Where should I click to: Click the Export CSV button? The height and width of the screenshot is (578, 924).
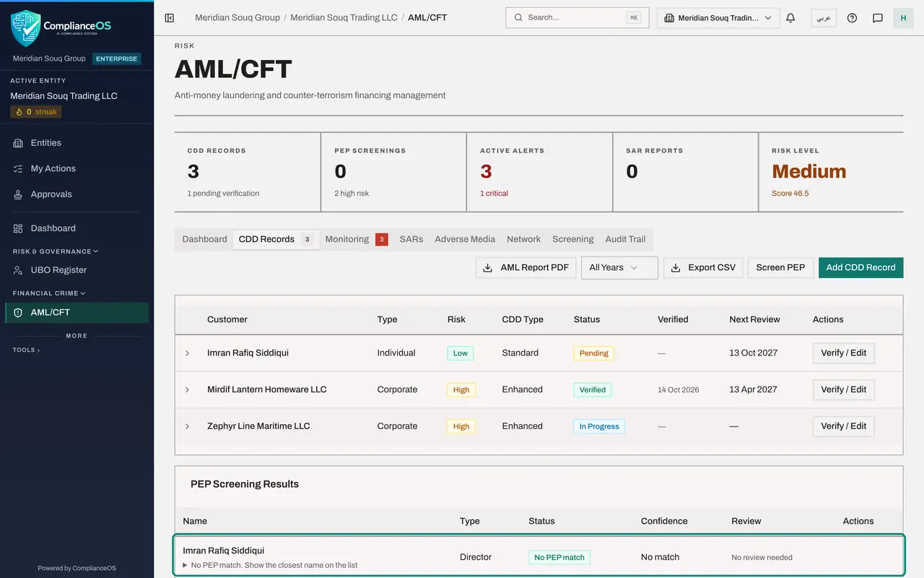coord(703,267)
